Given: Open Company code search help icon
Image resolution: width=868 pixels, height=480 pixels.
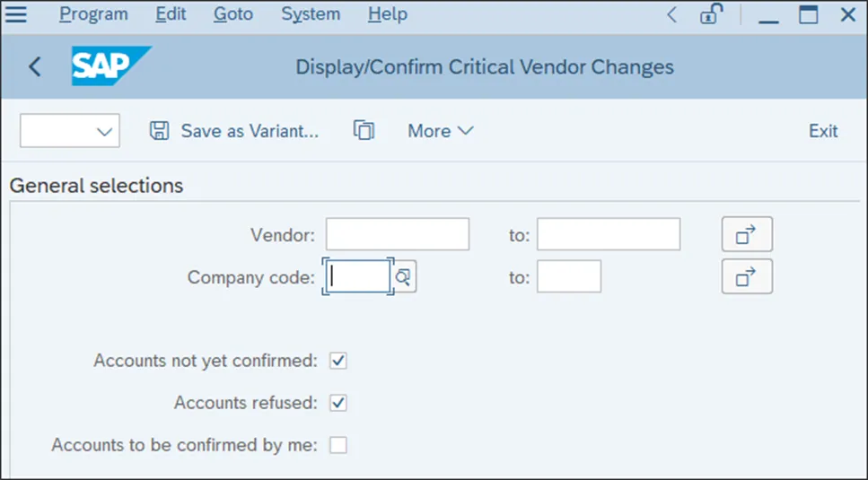Looking at the screenshot, I should click(403, 277).
